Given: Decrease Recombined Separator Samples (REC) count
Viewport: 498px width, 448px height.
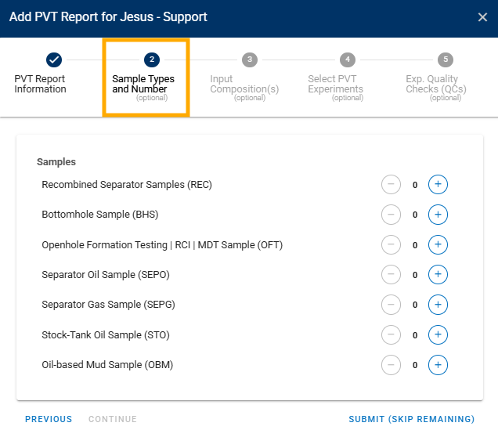Looking at the screenshot, I should (x=391, y=184).
